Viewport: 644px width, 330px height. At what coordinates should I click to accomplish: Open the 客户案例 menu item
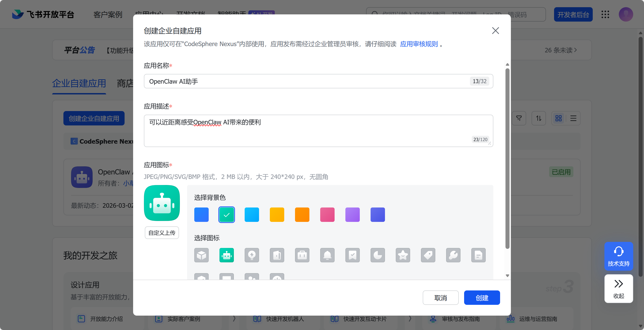click(x=108, y=15)
